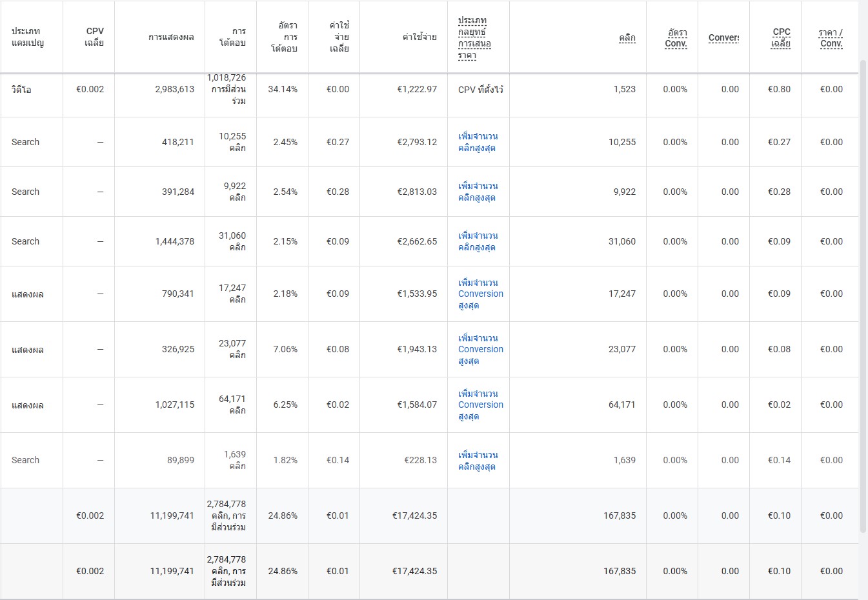Open Conversion สูงสุด link in the €1,943.13 row

point(480,349)
